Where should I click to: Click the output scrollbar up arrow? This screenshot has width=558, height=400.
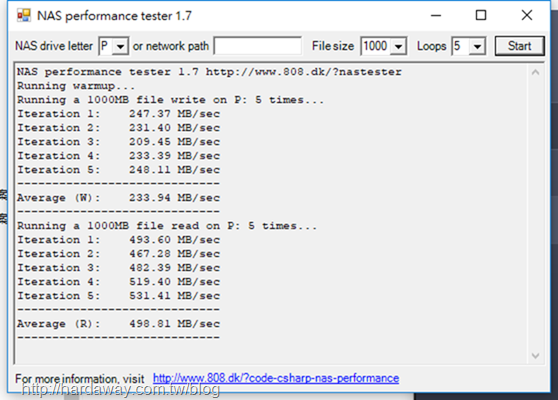pos(535,73)
